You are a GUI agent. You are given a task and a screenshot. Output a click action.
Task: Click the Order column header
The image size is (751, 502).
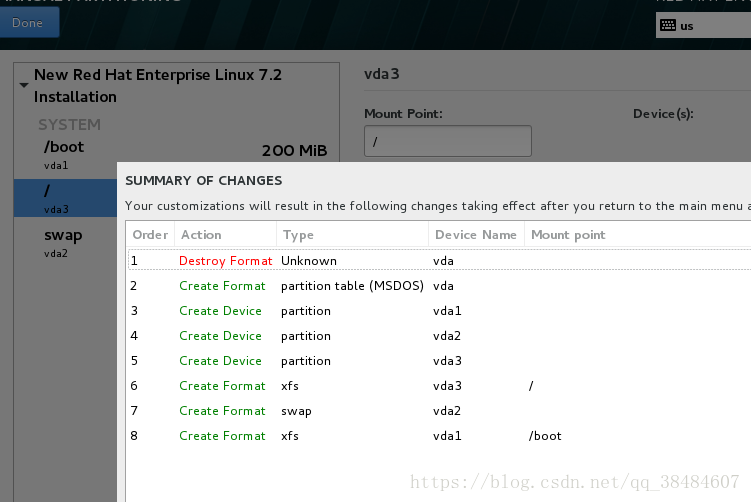[x=150, y=235]
